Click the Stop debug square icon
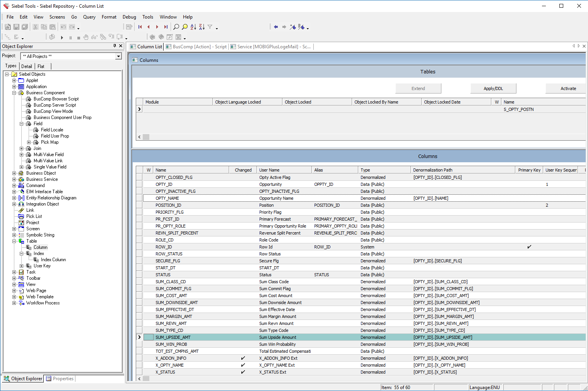This screenshot has width=588, height=391. point(79,37)
